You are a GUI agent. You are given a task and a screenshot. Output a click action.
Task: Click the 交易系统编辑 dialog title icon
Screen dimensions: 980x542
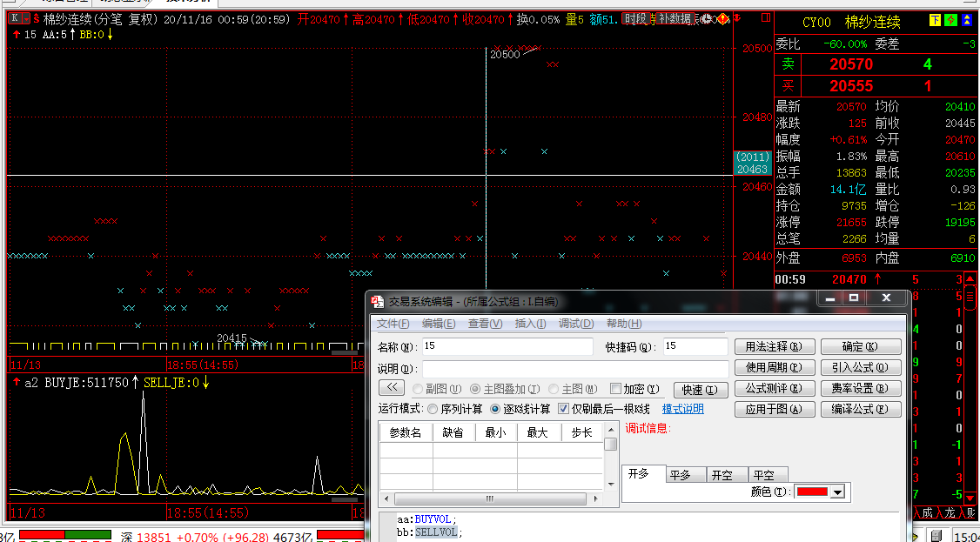click(x=378, y=302)
